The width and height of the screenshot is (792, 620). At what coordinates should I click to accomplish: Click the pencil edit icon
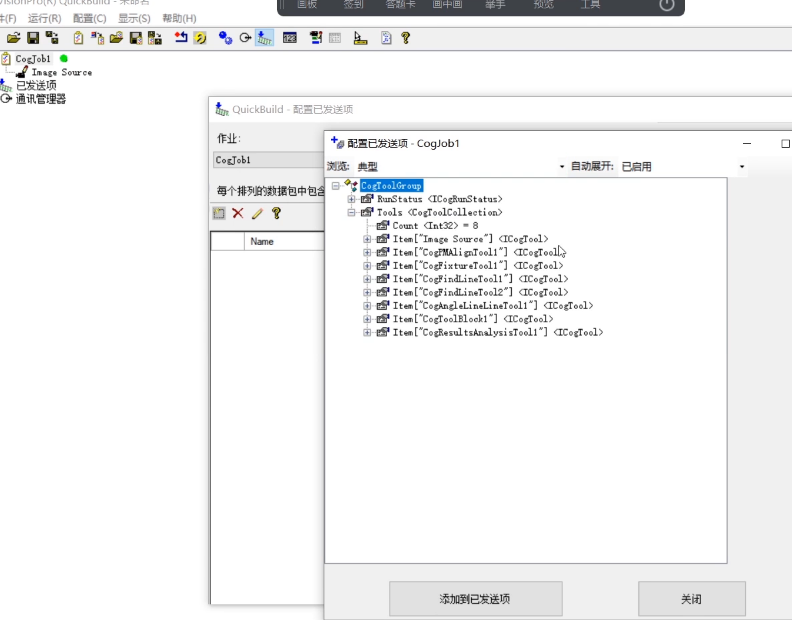[x=257, y=213]
